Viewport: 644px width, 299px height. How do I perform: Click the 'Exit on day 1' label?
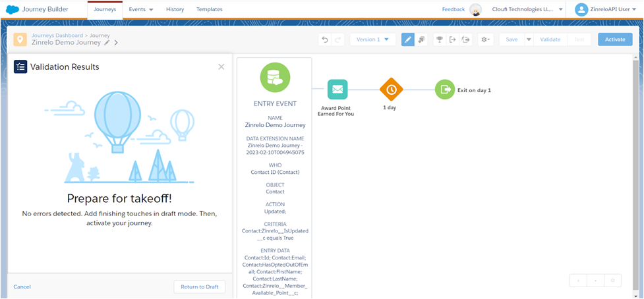pos(475,91)
